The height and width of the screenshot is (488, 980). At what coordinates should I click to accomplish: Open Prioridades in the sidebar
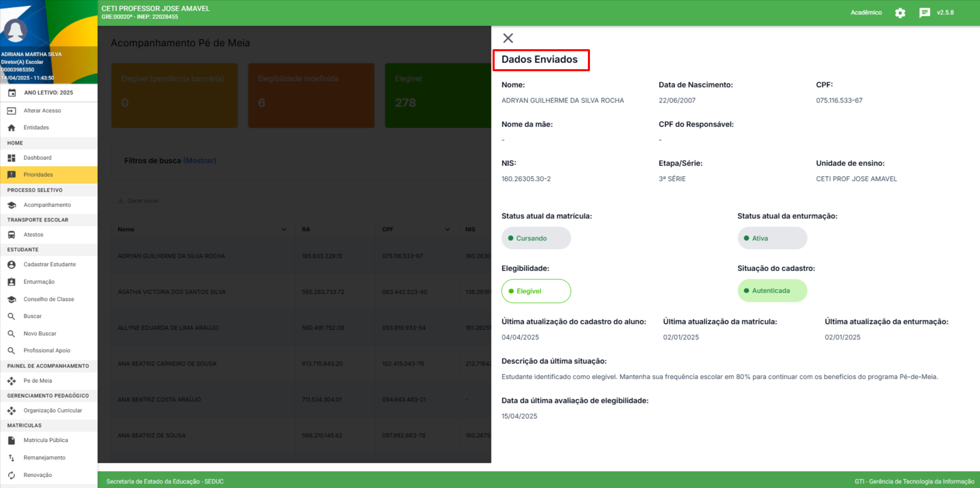point(38,175)
